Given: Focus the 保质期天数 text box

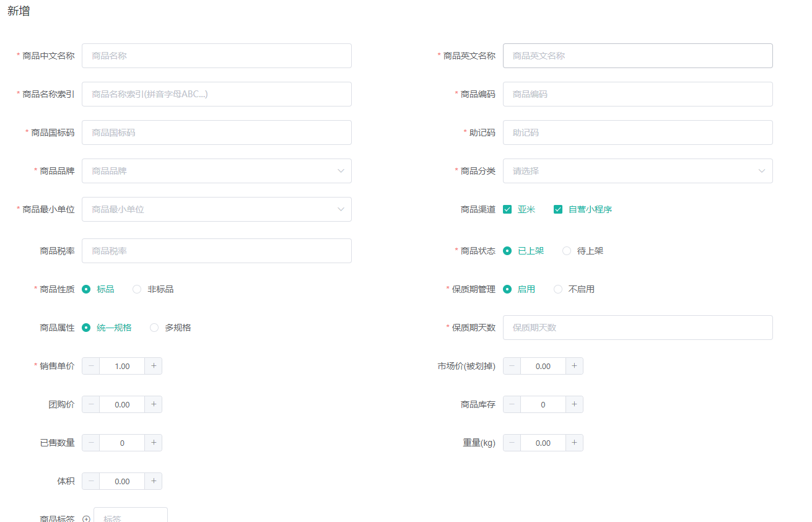Looking at the screenshot, I should [x=637, y=328].
